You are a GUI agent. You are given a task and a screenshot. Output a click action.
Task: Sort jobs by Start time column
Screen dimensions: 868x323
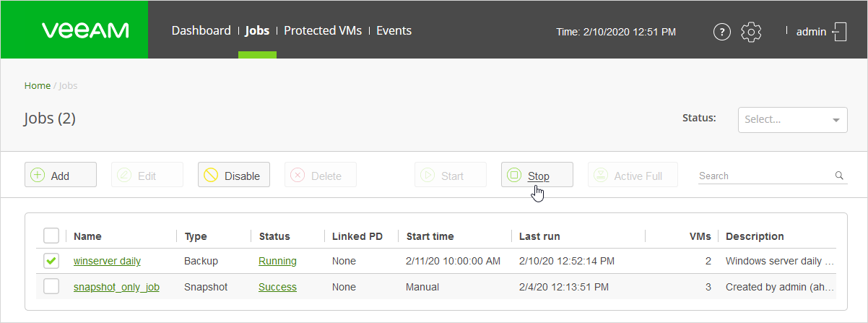(x=430, y=236)
